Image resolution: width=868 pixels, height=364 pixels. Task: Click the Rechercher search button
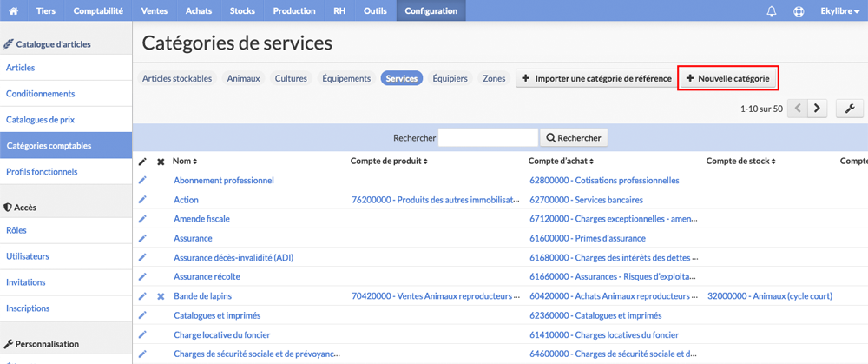[574, 138]
